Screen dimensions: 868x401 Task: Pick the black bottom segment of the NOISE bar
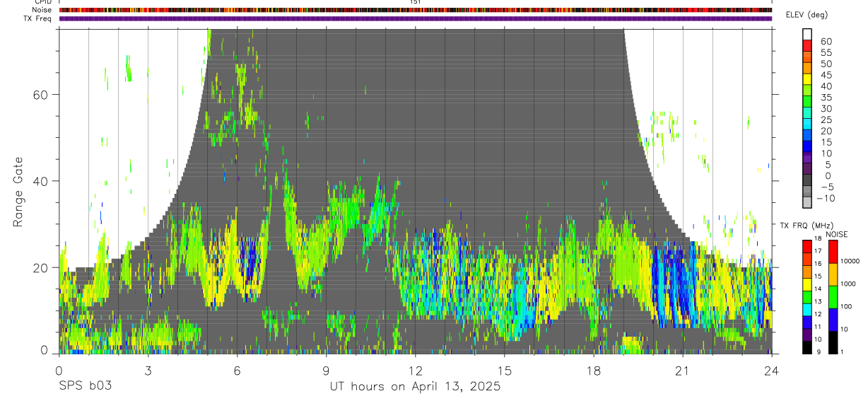point(833,342)
